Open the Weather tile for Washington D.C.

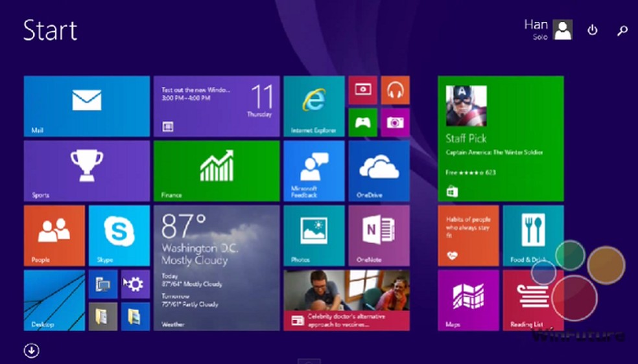(217, 268)
